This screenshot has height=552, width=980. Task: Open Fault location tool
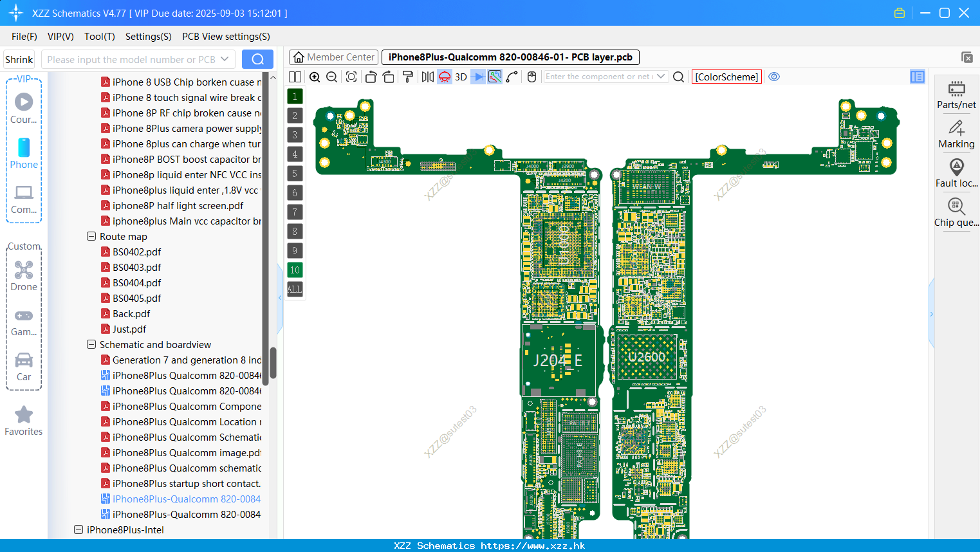coord(956,174)
